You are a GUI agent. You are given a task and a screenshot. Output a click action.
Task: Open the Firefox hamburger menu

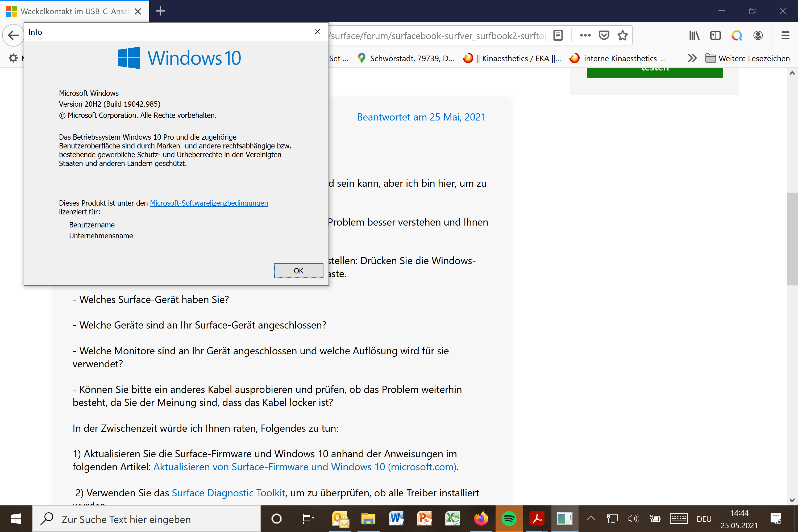click(x=785, y=35)
